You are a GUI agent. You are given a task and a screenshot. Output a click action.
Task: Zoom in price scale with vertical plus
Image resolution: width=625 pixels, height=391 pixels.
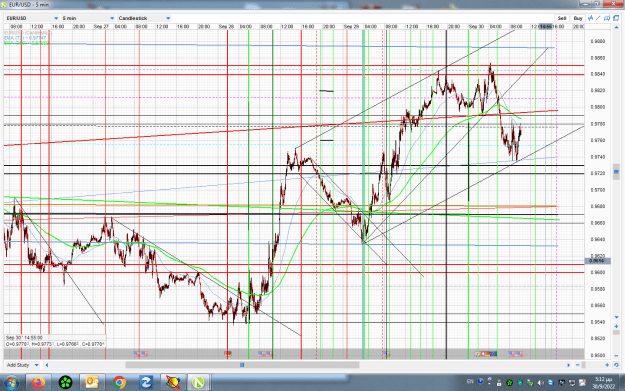616,326
